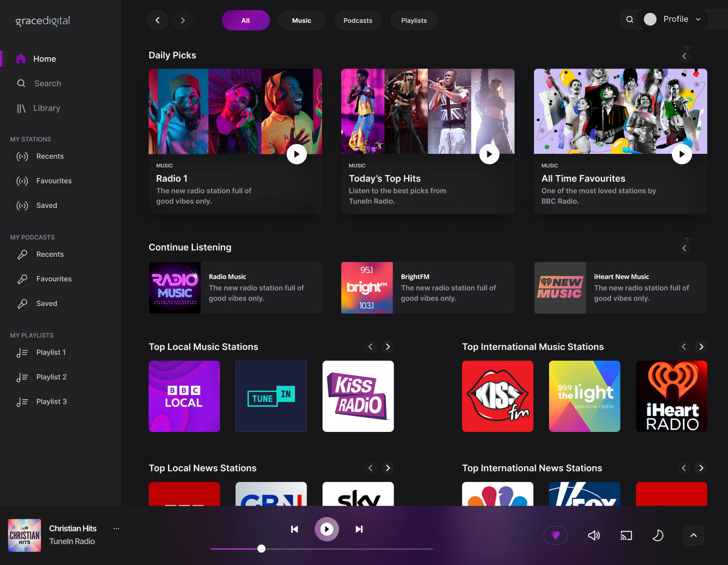Screen dimensions: 728x565
Task: Open Favourites under My Podcasts
Action: (44, 279)
